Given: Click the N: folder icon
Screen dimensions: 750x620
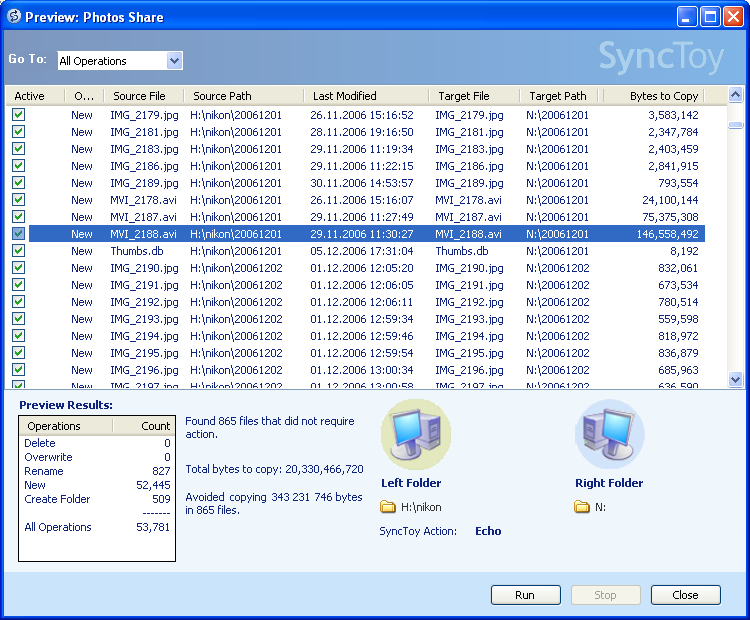Looking at the screenshot, I should click(x=582, y=507).
